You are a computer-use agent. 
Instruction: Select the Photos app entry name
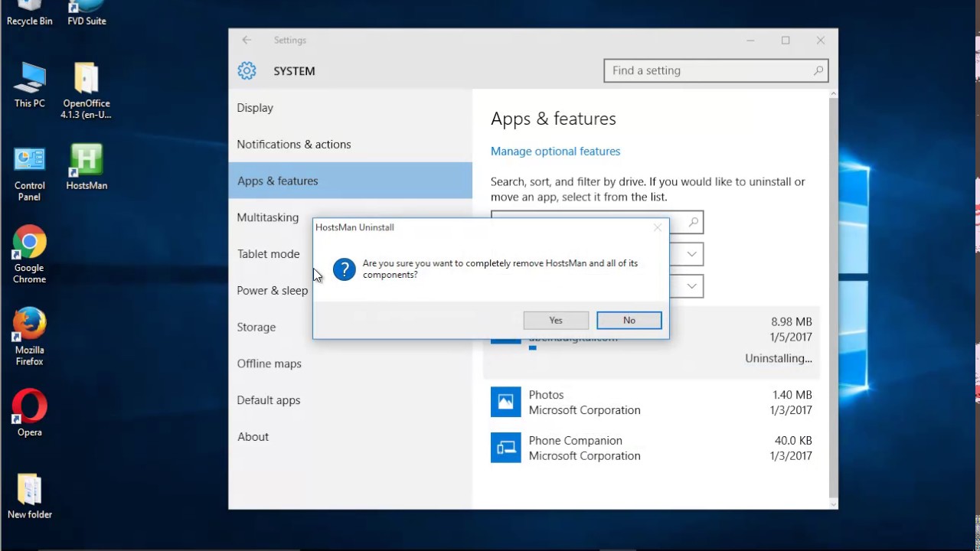(x=546, y=395)
